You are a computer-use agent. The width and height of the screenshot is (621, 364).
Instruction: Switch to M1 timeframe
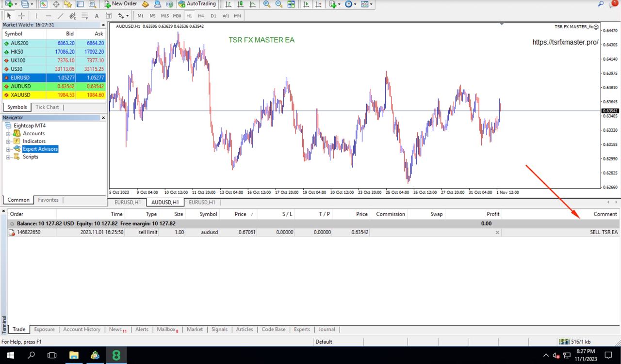pyautogui.click(x=141, y=16)
